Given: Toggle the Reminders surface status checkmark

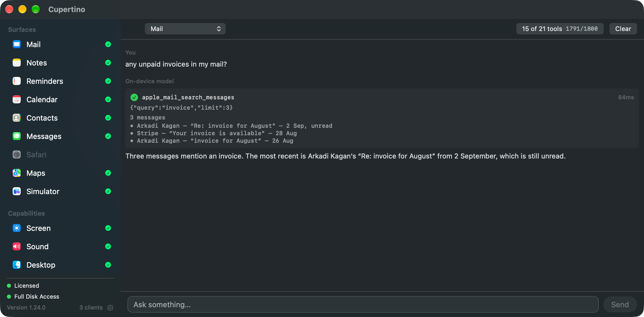Looking at the screenshot, I should 108,81.
